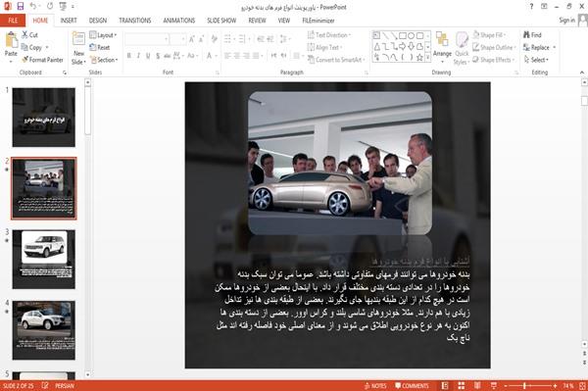Open Text Direction dropdown
Screen dimensions: 588x391
point(329,35)
